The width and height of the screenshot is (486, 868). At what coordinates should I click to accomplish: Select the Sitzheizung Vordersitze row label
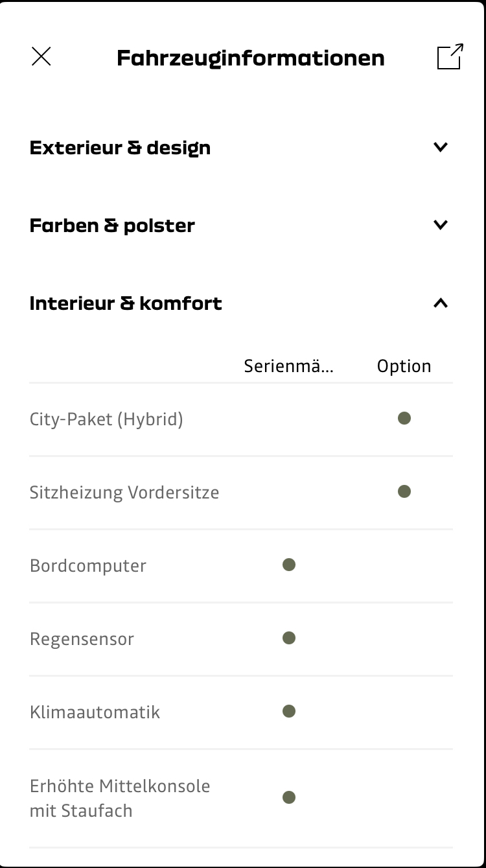tap(124, 493)
